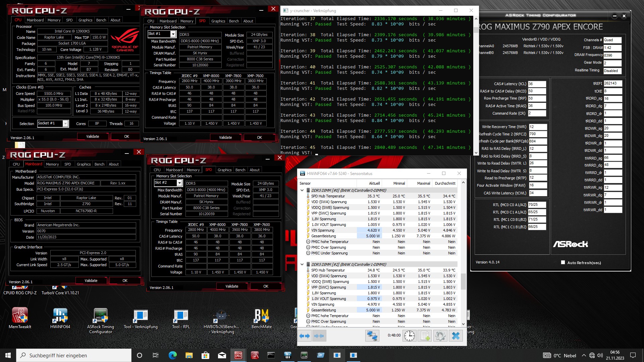Start logging with HWiNFO sheet-plus icon
644x362 pixels.
(425, 336)
